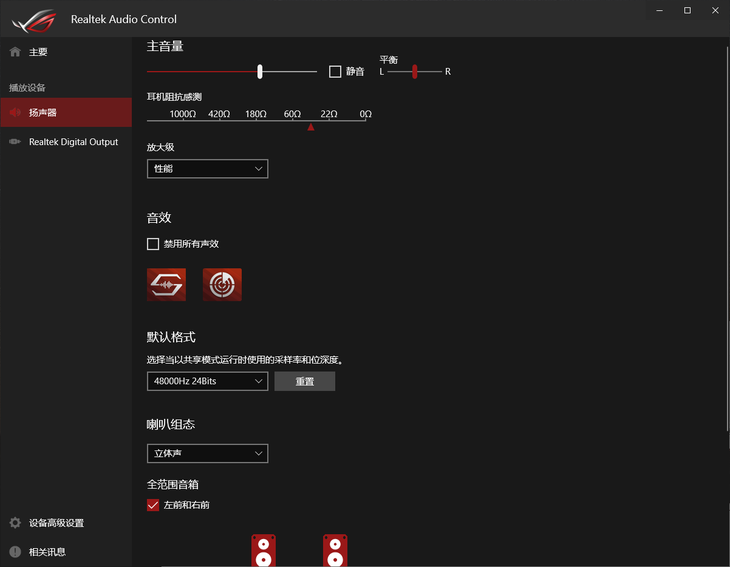
Task: Click the Realtek Digital Output device icon
Action: 15,142
